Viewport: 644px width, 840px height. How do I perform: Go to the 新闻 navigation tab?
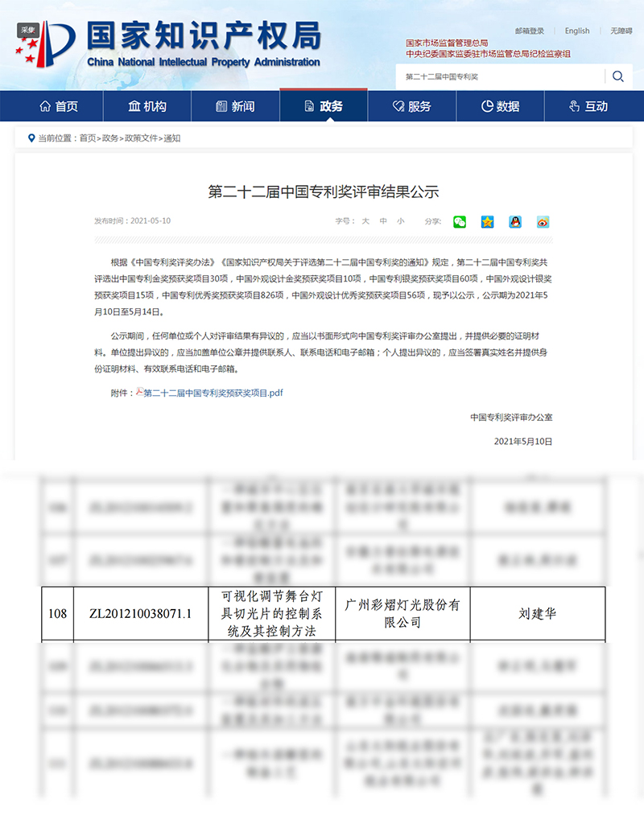235,106
